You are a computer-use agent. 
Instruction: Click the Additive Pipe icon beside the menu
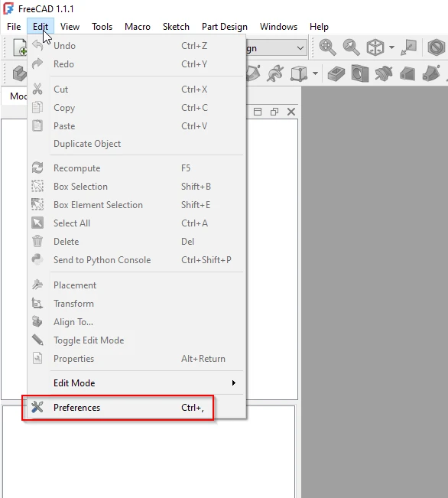point(254,73)
